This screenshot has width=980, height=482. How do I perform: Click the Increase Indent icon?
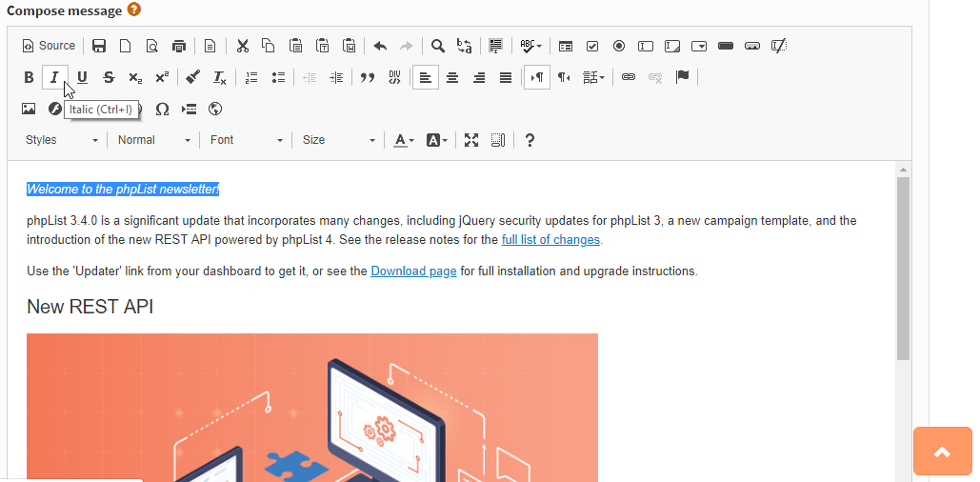click(x=336, y=77)
